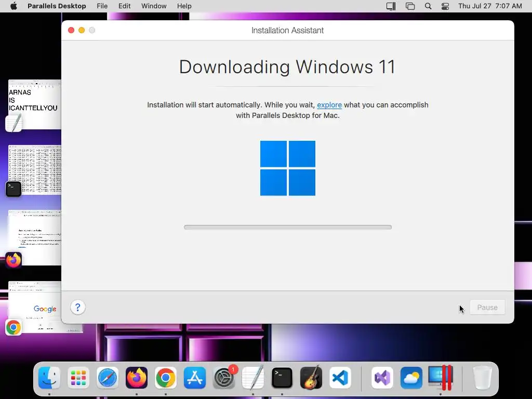Open System Settings from the Dock

point(224,378)
